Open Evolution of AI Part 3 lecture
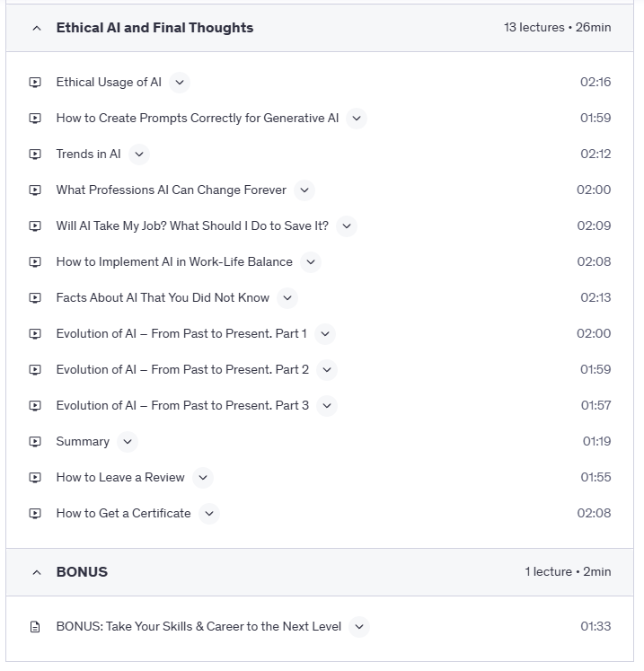 tap(182, 406)
